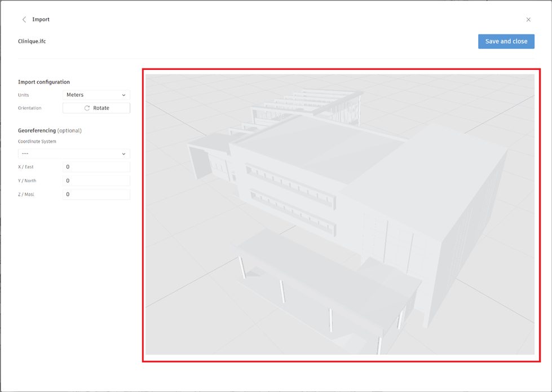
Task: Click the Units label
Action: click(24, 95)
